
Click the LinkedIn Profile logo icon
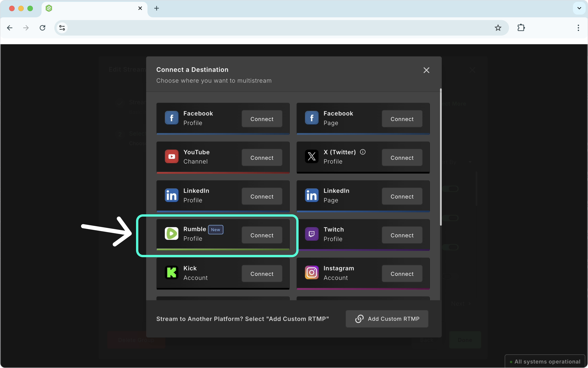pos(171,195)
